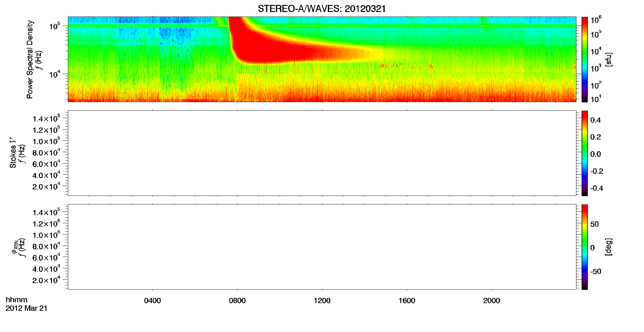Click the 0 degree colorbar tick label
Screen dimensions: 644x332
[x=592, y=248]
